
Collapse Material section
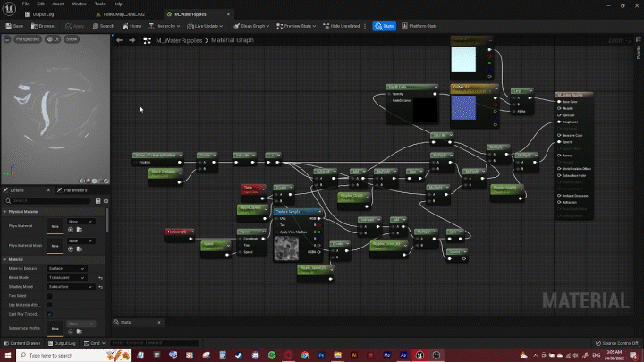5,260
